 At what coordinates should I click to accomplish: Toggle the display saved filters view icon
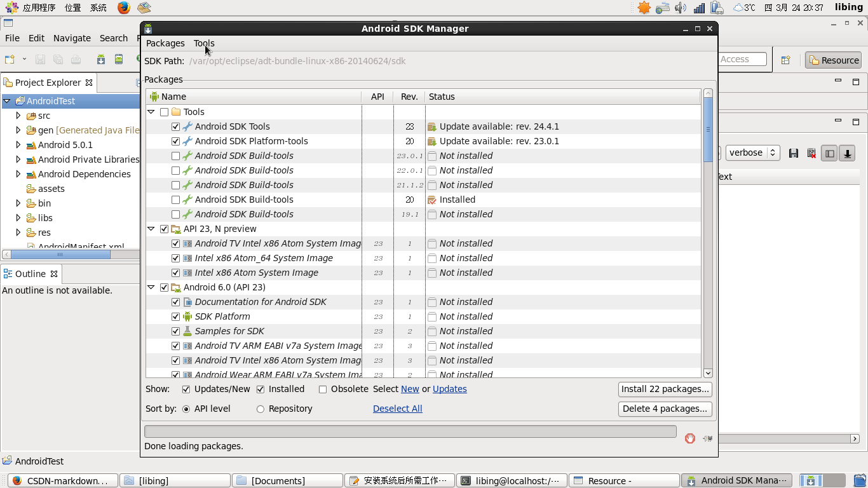click(x=829, y=153)
